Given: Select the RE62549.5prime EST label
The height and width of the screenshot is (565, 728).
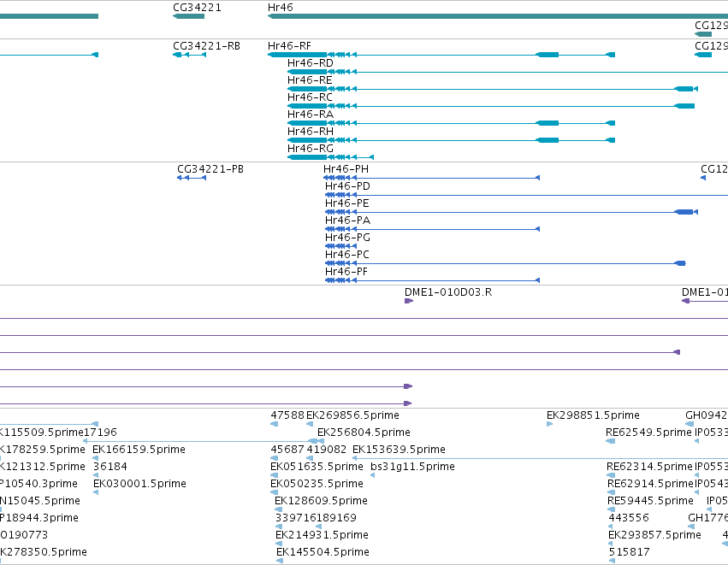Looking at the screenshot, I should [648, 433].
